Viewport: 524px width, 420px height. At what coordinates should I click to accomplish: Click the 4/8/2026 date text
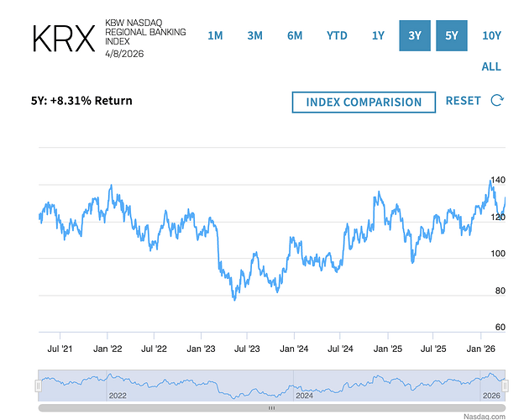pos(124,54)
